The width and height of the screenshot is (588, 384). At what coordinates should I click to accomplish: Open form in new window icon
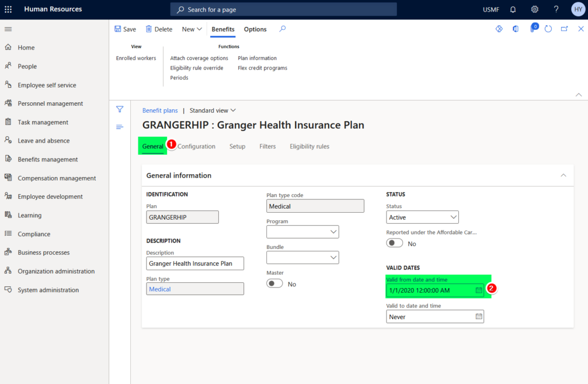pyautogui.click(x=564, y=29)
